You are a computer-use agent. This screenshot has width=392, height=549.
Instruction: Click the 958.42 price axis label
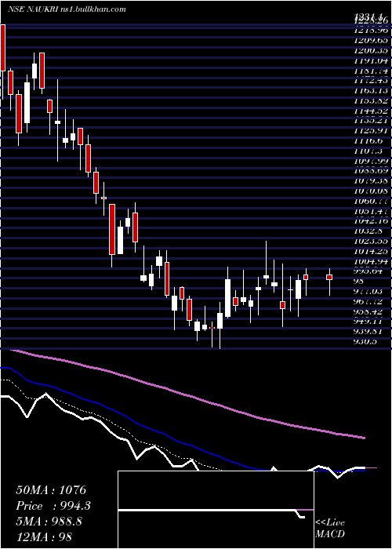pyautogui.click(x=368, y=311)
